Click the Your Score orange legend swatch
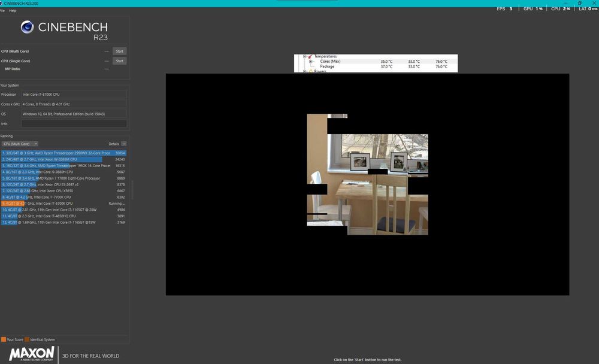This screenshot has width=599, height=364. [4, 339]
